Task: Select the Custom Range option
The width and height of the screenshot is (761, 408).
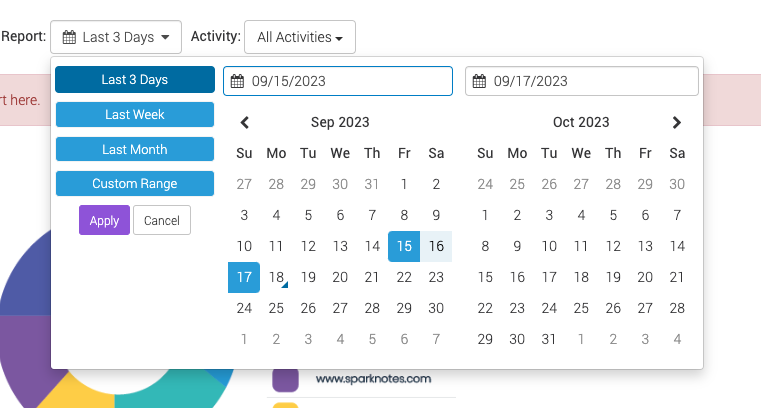Action: pyautogui.click(x=135, y=183)
